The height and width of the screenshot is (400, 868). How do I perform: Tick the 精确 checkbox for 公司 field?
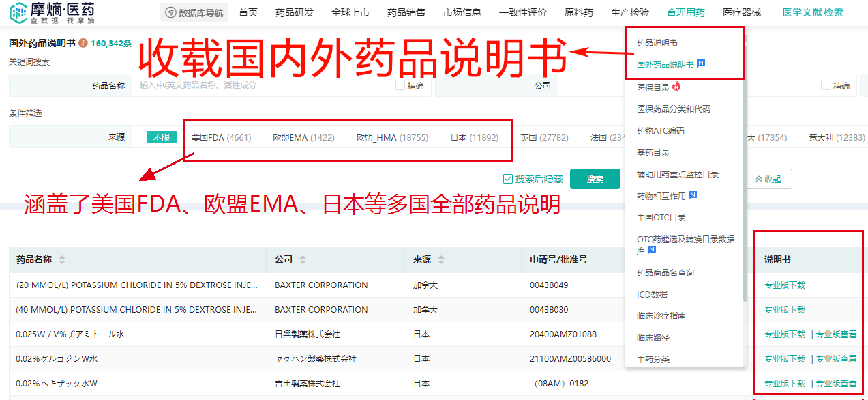[x=826, y=85]
